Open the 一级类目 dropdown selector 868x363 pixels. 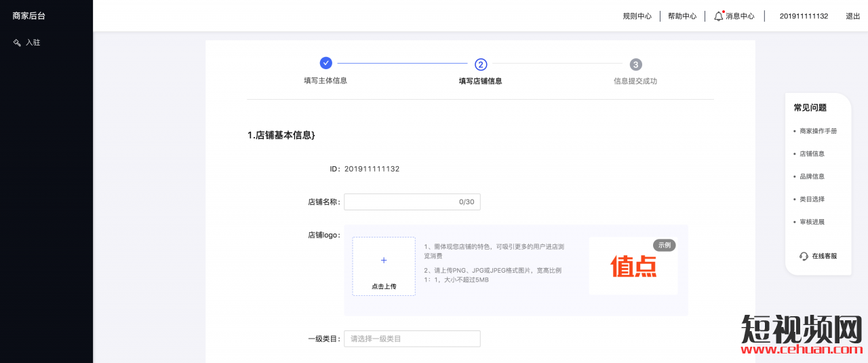point(412,339)
